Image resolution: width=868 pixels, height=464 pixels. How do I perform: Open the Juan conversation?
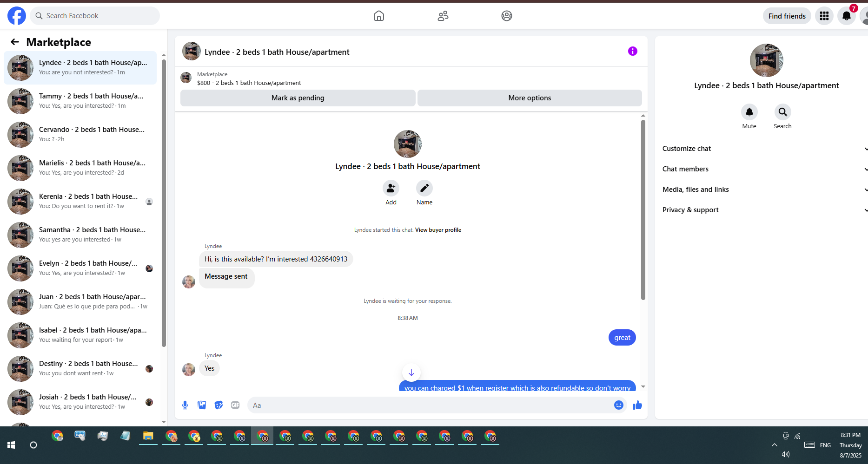click(x=80, y=302)
